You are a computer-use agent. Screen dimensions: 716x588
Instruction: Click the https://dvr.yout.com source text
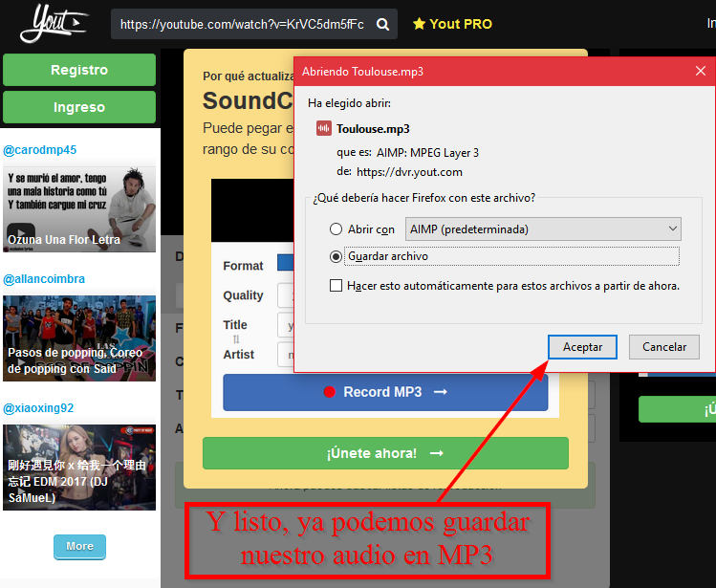click(x=409, y=172)
